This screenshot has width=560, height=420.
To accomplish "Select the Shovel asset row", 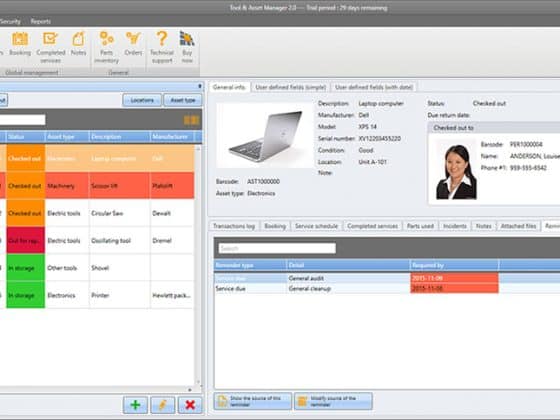I will (x=97, y=268).
